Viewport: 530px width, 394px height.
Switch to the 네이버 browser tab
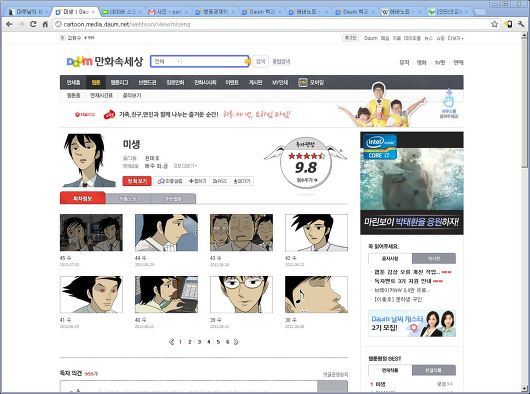tap(121, 12)
